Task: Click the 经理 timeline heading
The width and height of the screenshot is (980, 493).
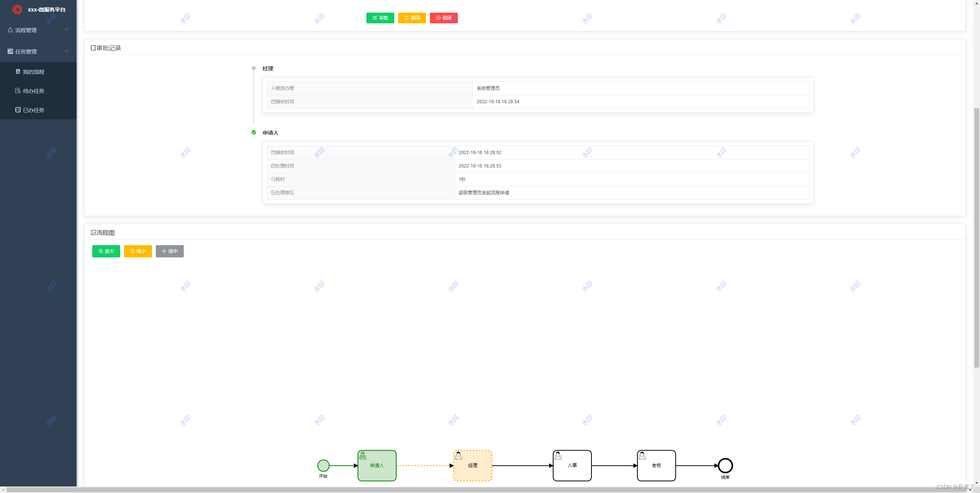Action: coord(268,68)
